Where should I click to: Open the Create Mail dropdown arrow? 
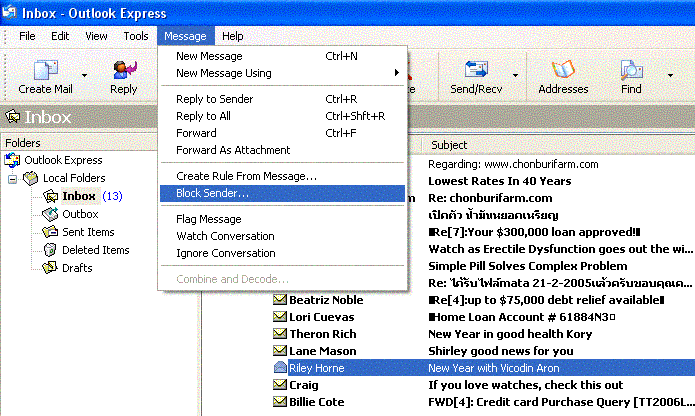pos(84,75)
